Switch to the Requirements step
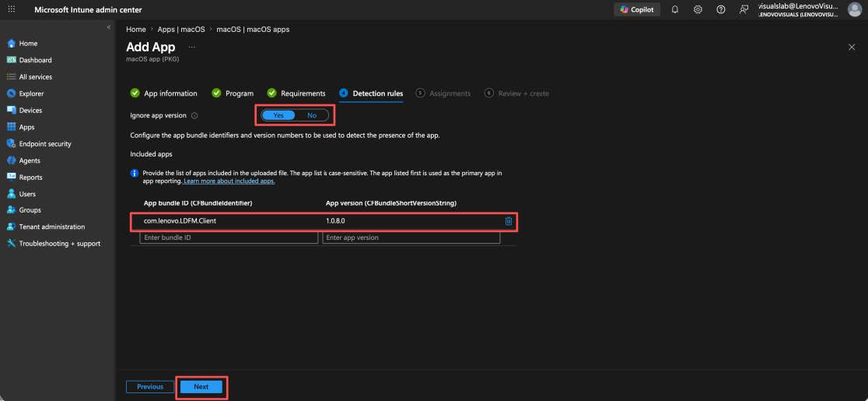This screenshot has width=868, height=401. (296, 93)
